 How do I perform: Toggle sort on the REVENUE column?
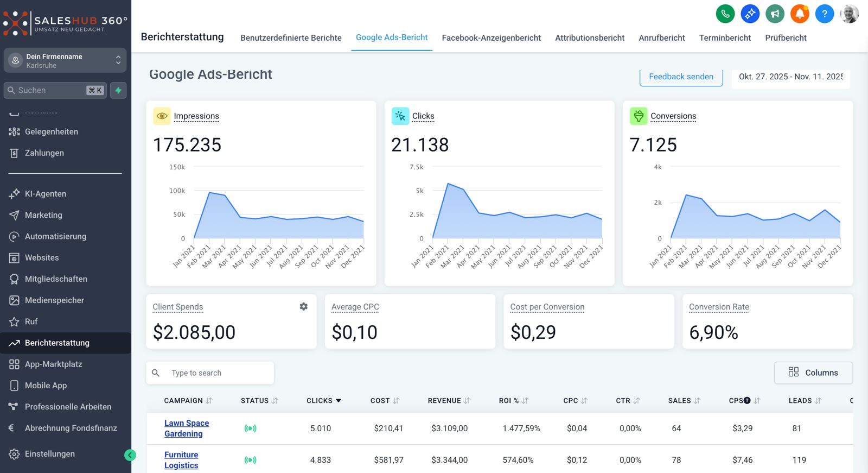click(449, 401)
